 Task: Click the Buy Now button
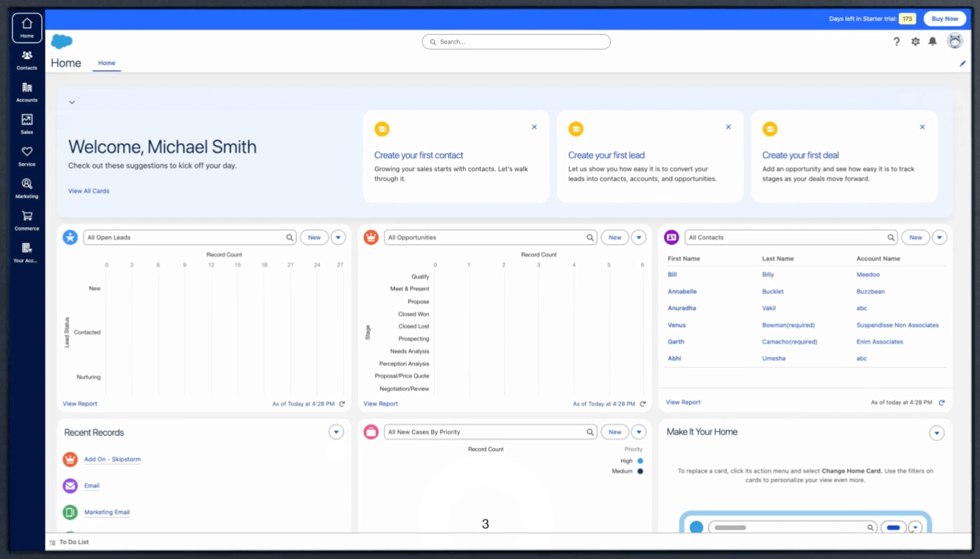[x=945, y=19]
